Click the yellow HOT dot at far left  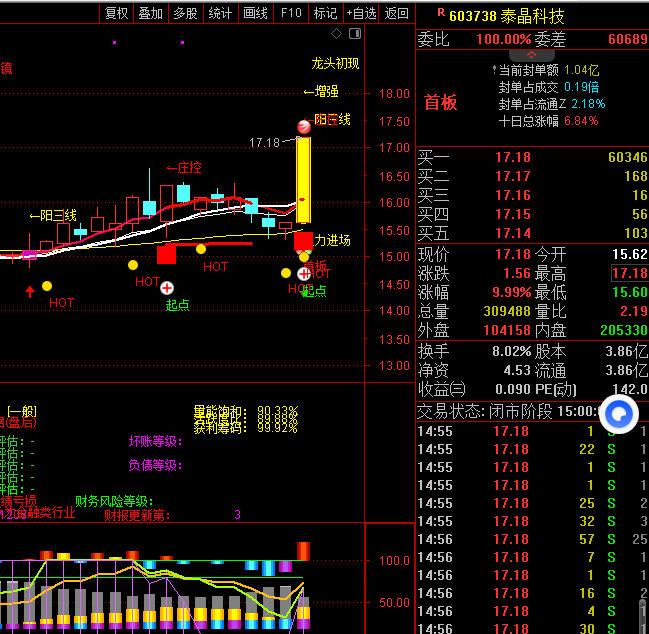click(x=47, y=286)
